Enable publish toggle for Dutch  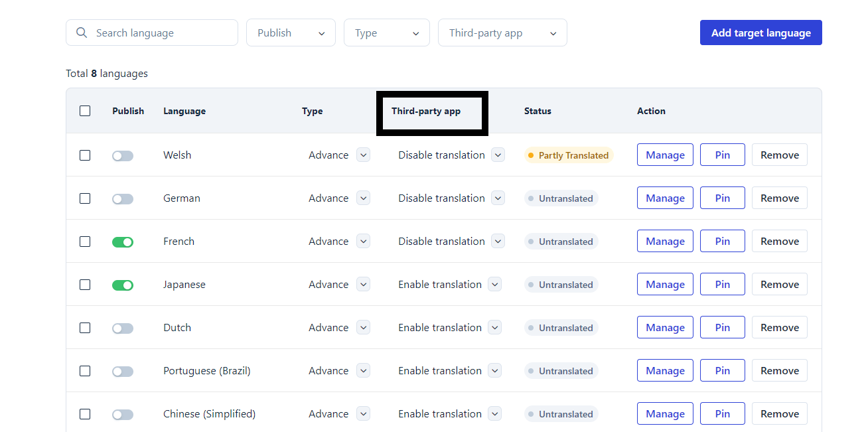(123, 328)
